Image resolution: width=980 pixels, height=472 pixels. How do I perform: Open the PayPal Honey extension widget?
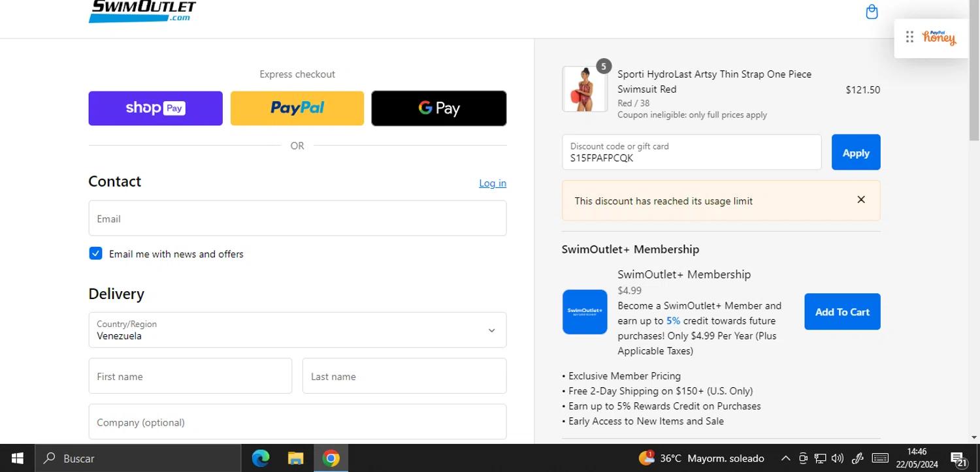click(938, 38)
